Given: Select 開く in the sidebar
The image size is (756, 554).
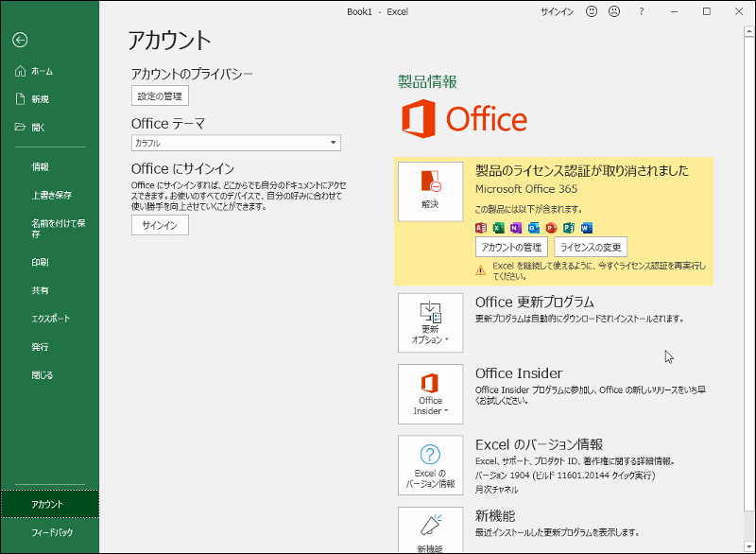Looking at the screenshot, I should (x=50, y=128).
